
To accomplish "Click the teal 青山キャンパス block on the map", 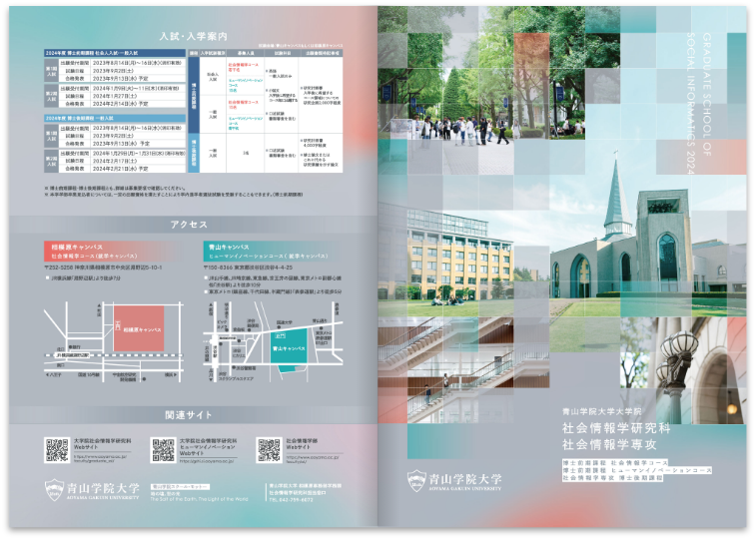I will pyautogui.click(x=289, y=349).
